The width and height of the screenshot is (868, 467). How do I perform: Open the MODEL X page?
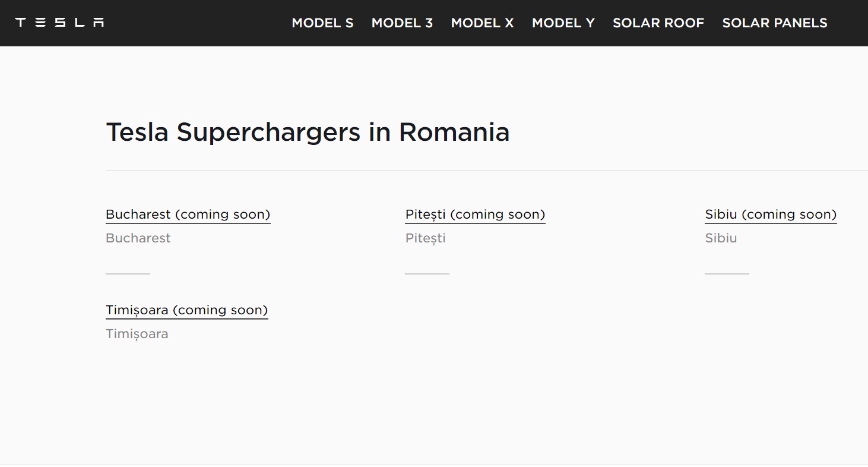point(482,23)
